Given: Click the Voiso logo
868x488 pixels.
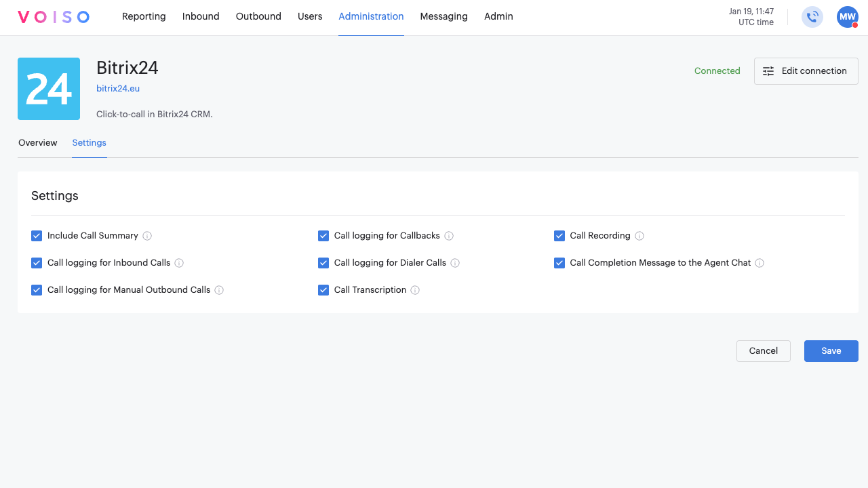Looking at the screenshot, I should pyautogui.click(x=53, y=16).
